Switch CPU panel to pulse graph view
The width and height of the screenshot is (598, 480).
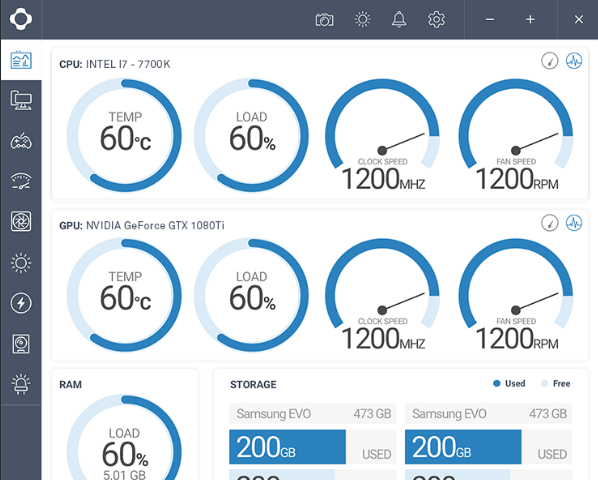[x=574, y=61]
